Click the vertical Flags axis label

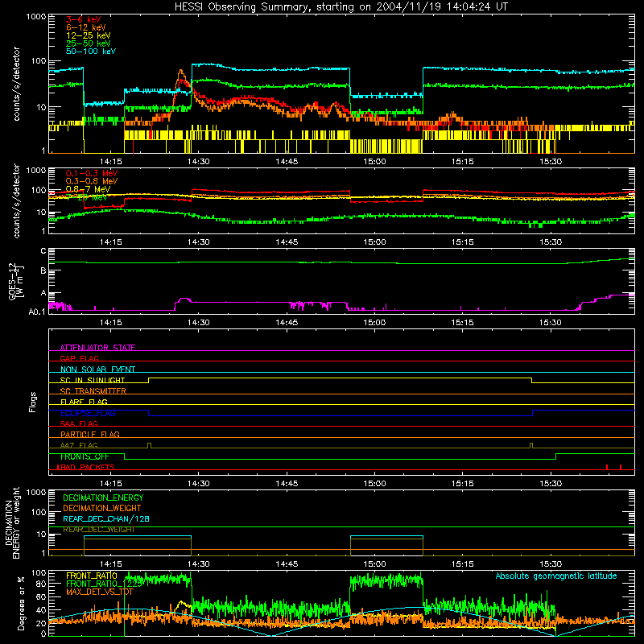point(32,402)
